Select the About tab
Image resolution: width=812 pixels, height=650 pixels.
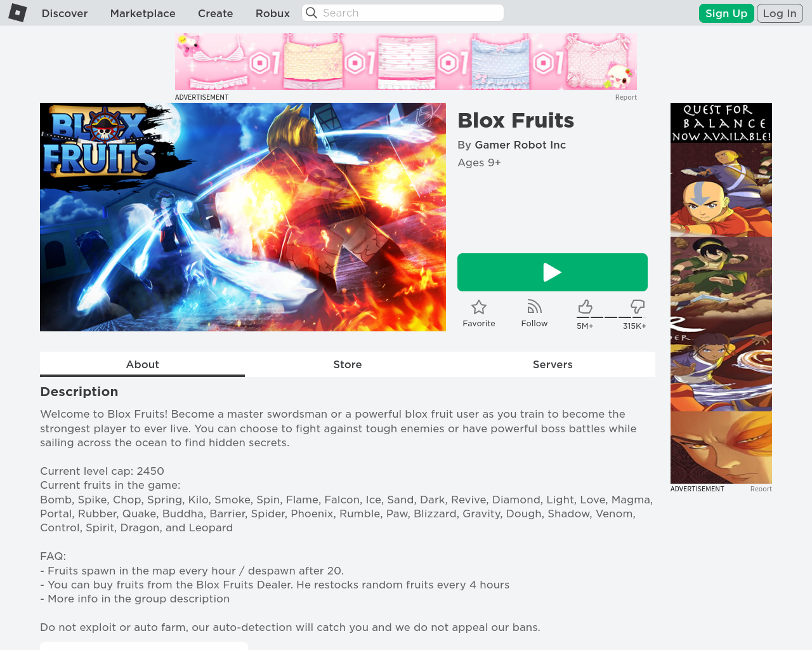coord(142,364)
